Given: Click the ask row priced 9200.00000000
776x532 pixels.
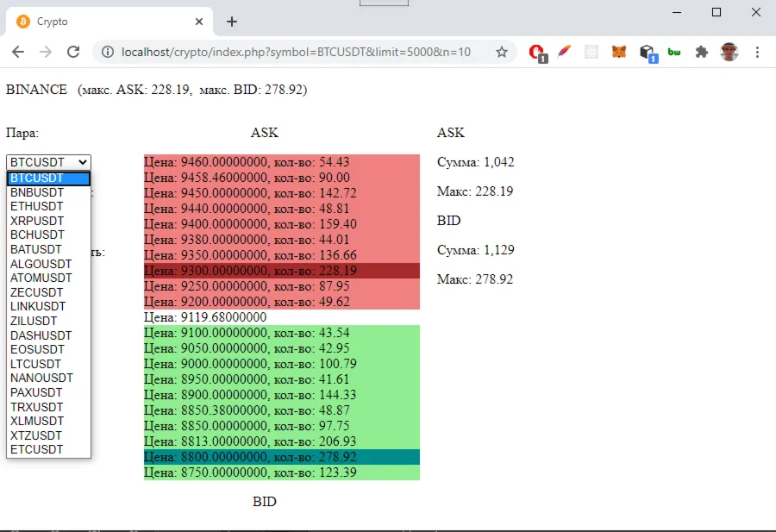Looking at the screenshot, I should click(x=282, y=302).
